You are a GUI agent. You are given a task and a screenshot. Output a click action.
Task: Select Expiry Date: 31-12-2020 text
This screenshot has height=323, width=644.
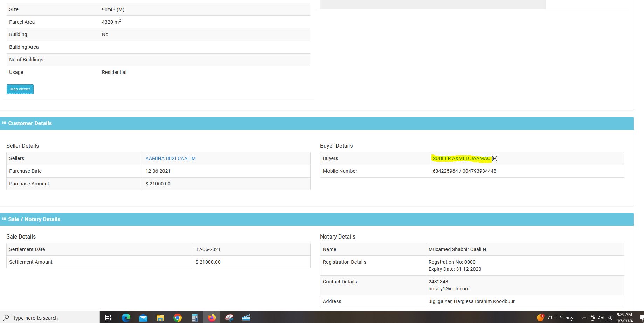(455, 269)
